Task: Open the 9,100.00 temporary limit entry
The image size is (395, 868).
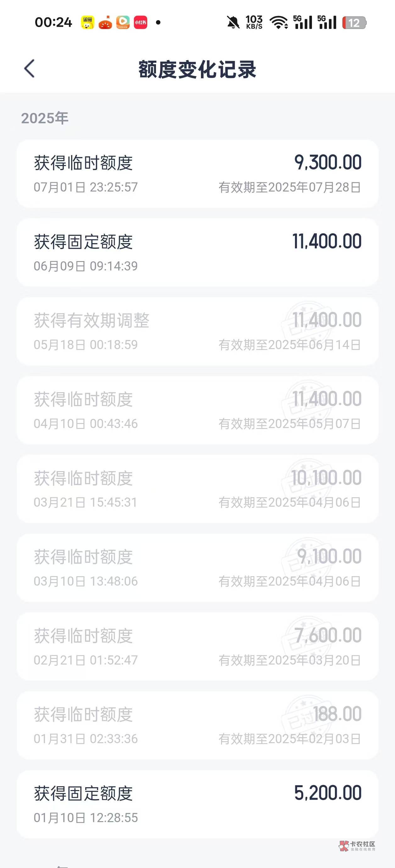Action: click(197, 568)
